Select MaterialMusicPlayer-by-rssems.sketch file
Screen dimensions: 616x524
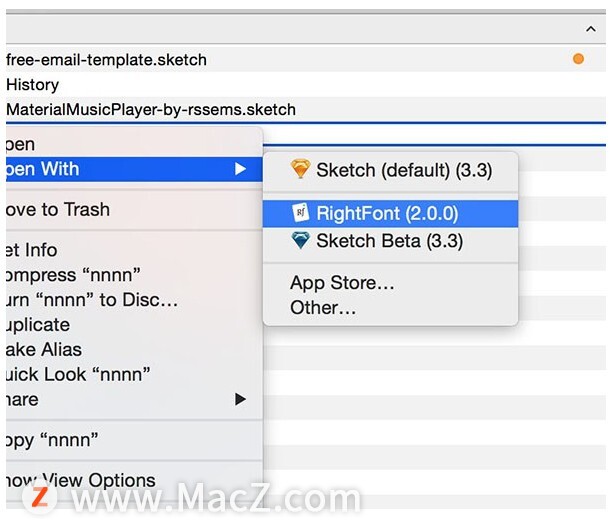click(306, 109)
